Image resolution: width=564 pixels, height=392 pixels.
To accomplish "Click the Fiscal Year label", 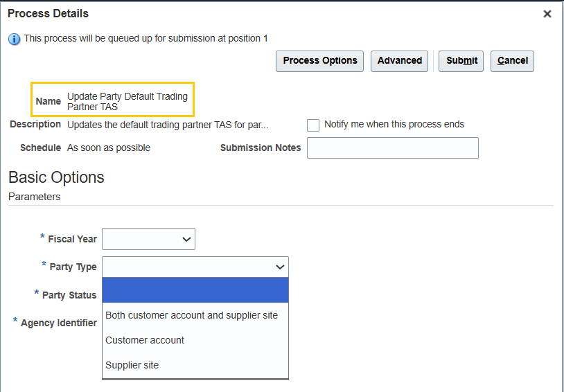I will 72,239.
